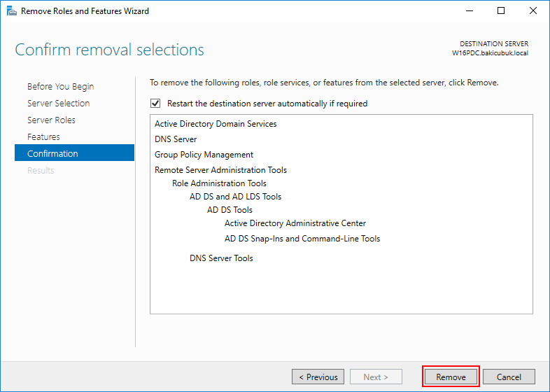This screenshot has height=392, width=550.
Task: Select Active Directory Administrative Center item
Action: [295, 223]
